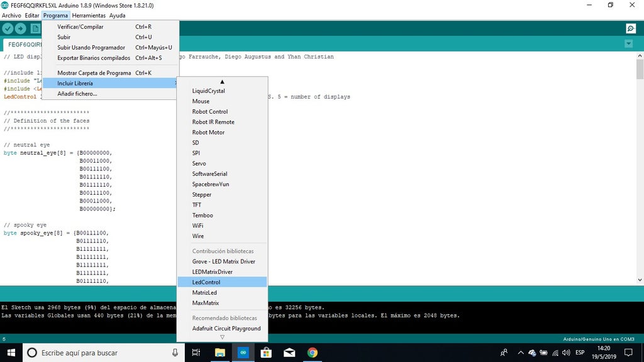The width and height of the screenshot is (644, 362).
Task: Open the Serial Monitor magnifier icon
Action: (x=631, y=28)
